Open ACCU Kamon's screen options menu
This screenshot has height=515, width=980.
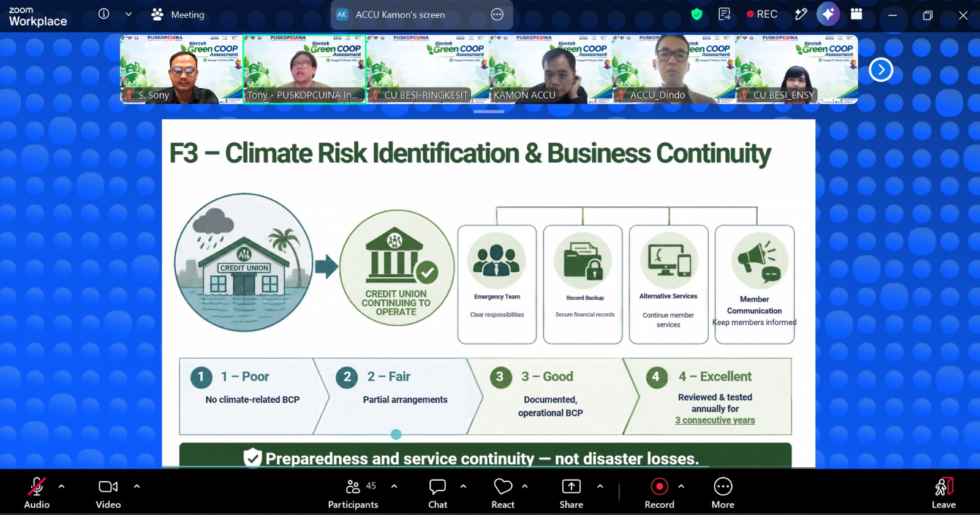point(497,14)
